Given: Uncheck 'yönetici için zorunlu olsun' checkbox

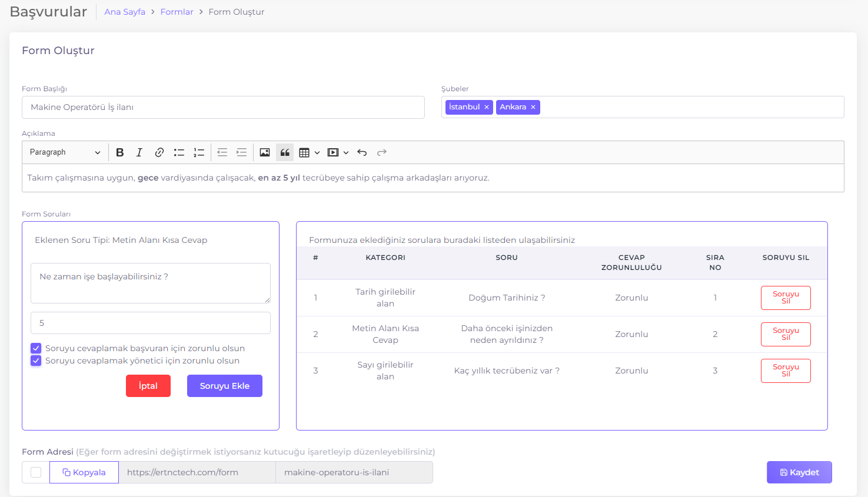Looking at the screenshot, I should [36, 361].
